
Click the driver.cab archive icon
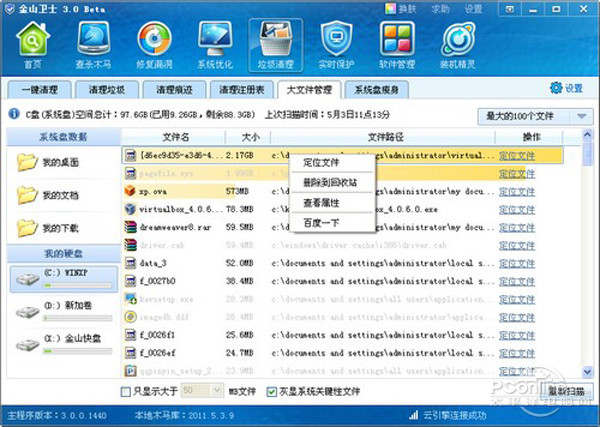[x=130, y=245]
